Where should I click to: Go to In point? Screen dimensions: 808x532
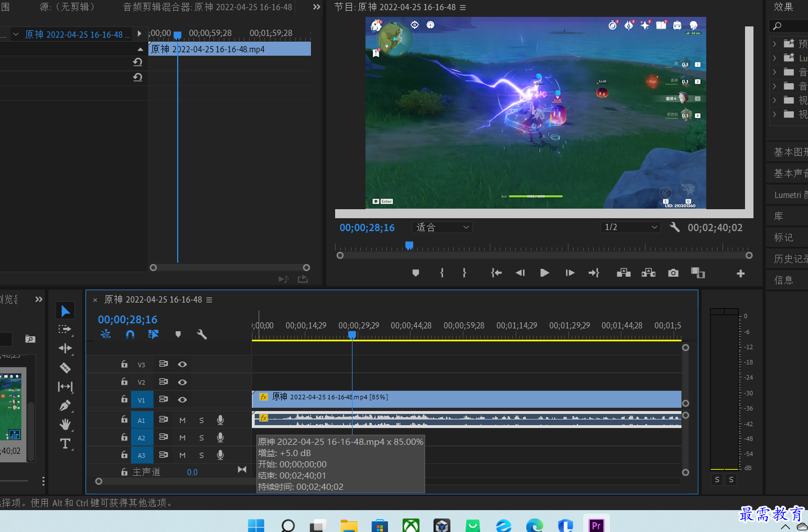point(496,273)
